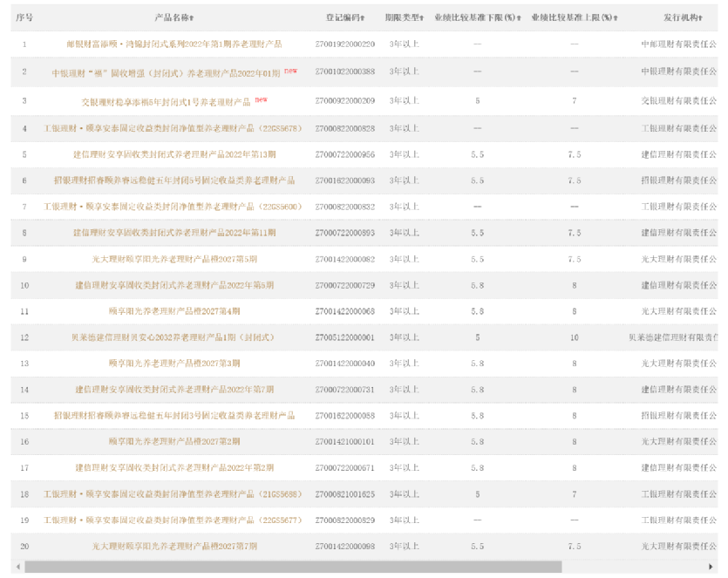728x578 pixels.
Task: Click the horizontal scrollbar's right arrow
Action: [x=711, y=567]
